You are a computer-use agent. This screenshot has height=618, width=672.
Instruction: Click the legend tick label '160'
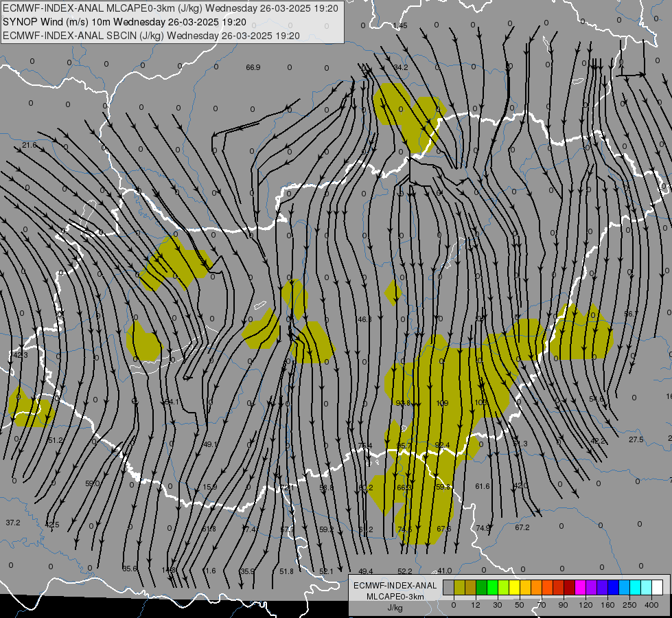pyautogui.click(x=607, y=605)
